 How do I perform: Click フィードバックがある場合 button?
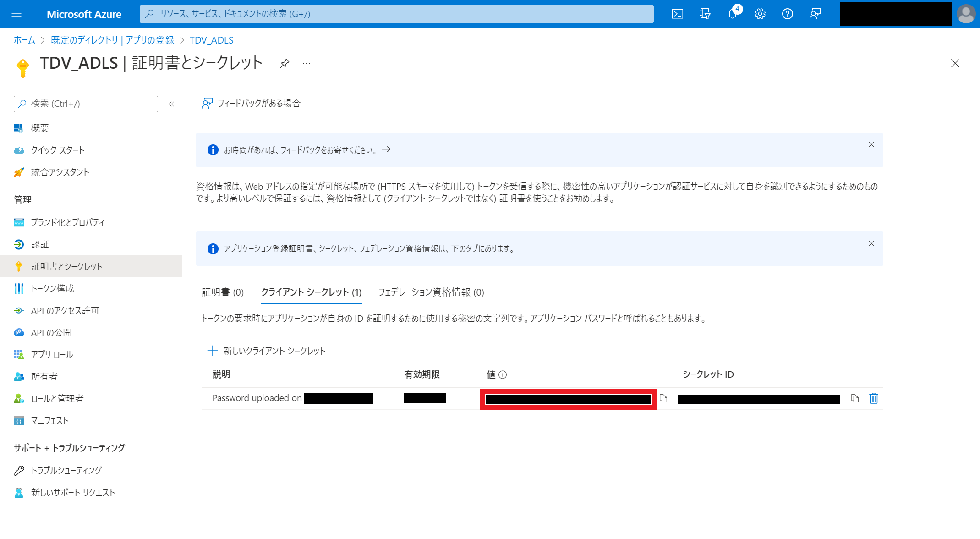tap(251, 103)
